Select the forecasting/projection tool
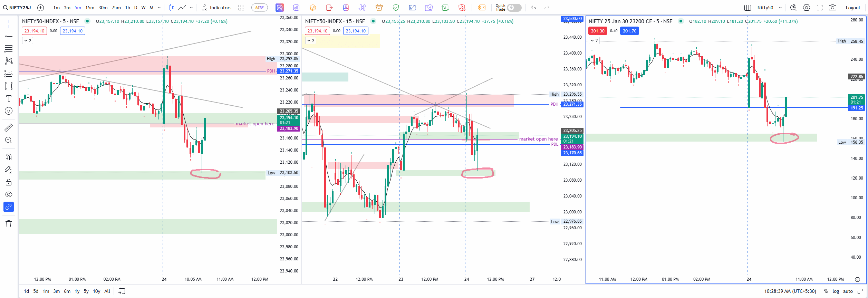The height and width of the screenshot is (298, 868). click(x=9, y=74)
